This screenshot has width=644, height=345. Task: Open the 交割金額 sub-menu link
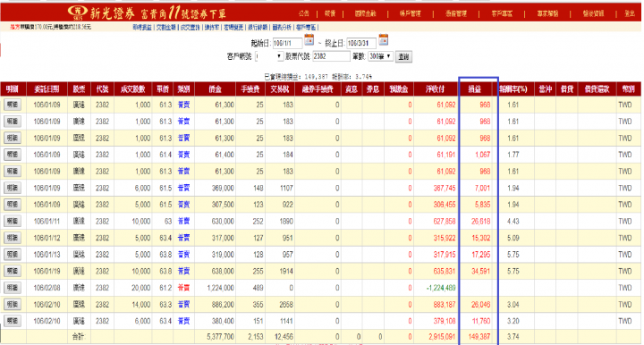[x=166, y=27]
